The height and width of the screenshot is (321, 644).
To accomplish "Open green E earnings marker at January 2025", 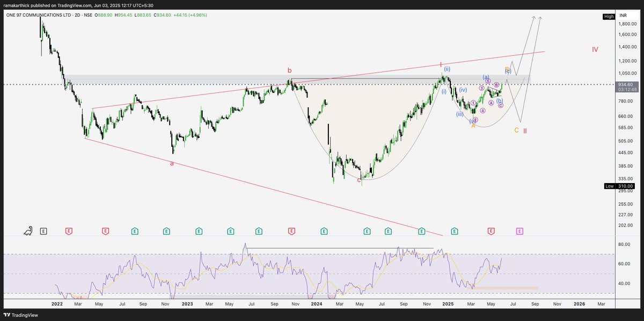I will 454,231.
